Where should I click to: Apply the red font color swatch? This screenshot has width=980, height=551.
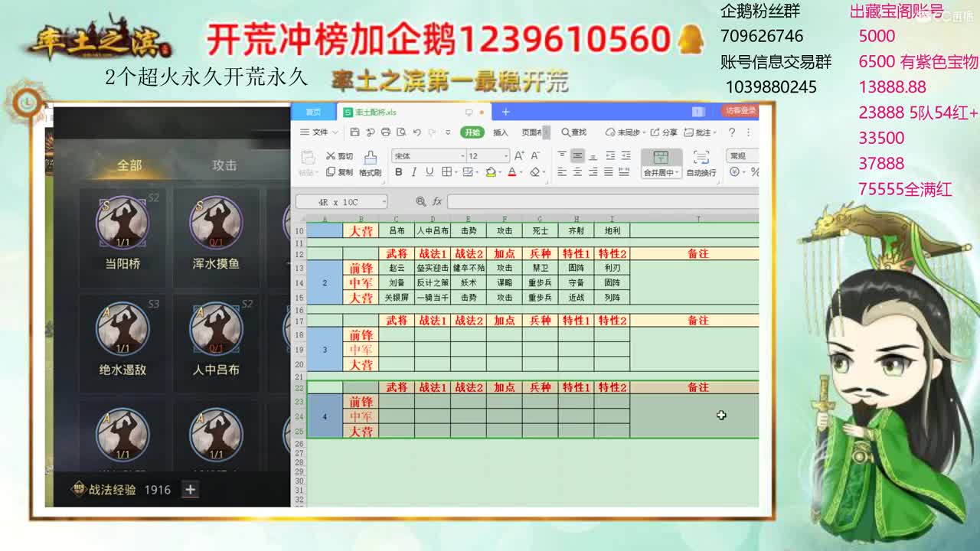511,171
